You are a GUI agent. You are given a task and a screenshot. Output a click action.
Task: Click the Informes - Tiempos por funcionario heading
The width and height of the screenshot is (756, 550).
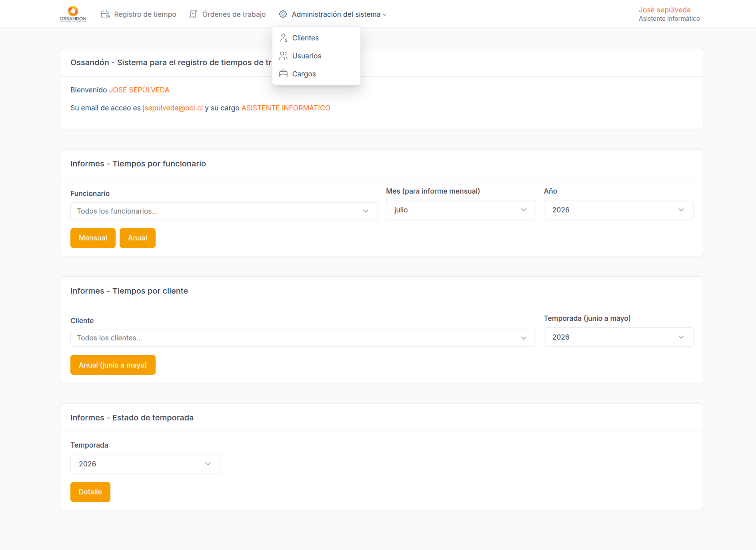[x=138, y=164]
